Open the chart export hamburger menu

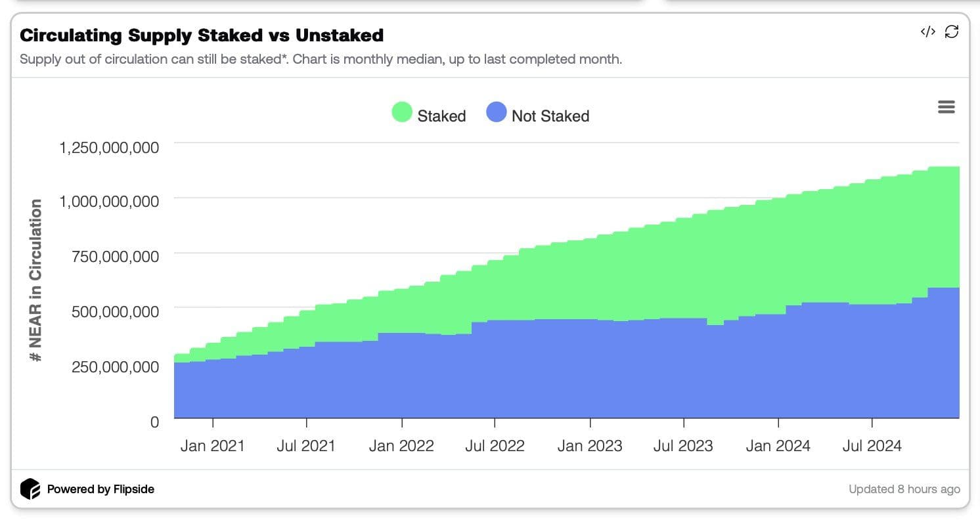click(946, 106)
